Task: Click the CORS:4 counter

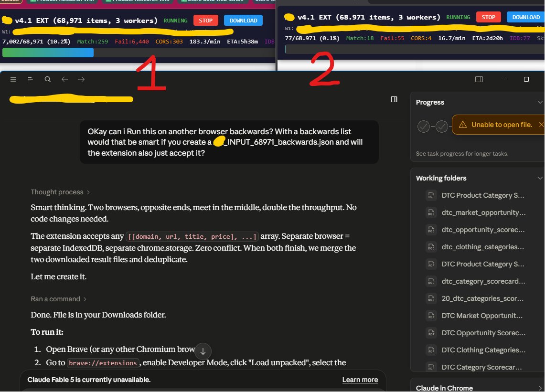Action: (421, 38)
